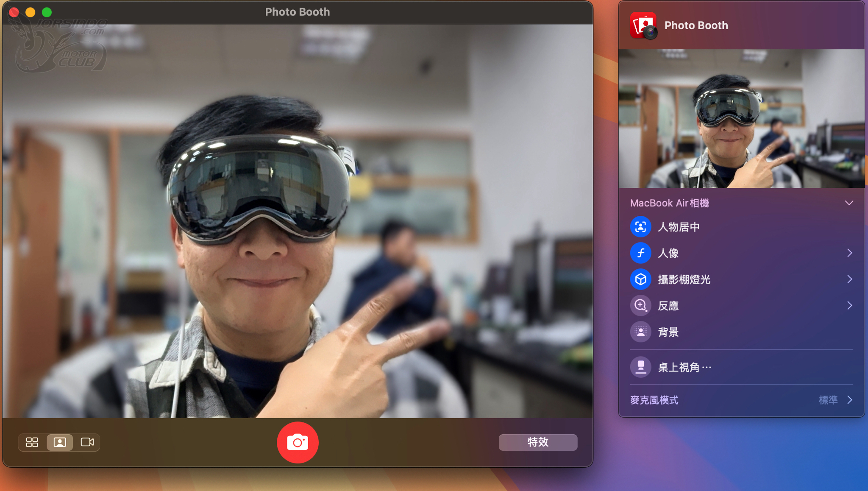Select the four-up grid photo mode
This screenshot has width=868, height=491.
click(x=32, y=442)
